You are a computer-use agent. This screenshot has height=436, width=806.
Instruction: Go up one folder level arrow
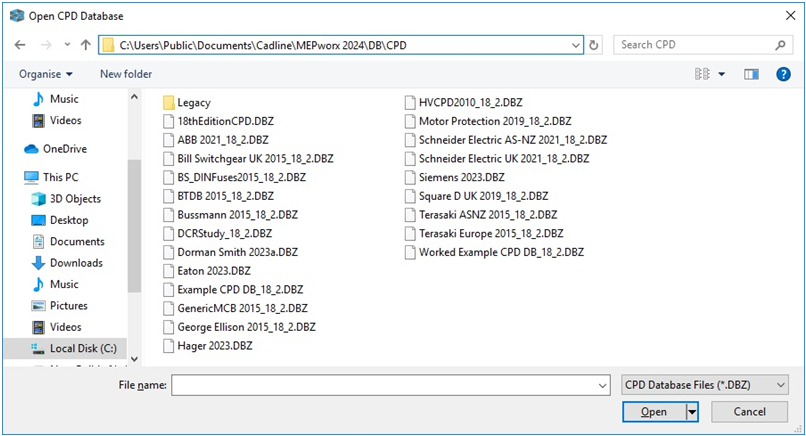(x=86, y=45)
